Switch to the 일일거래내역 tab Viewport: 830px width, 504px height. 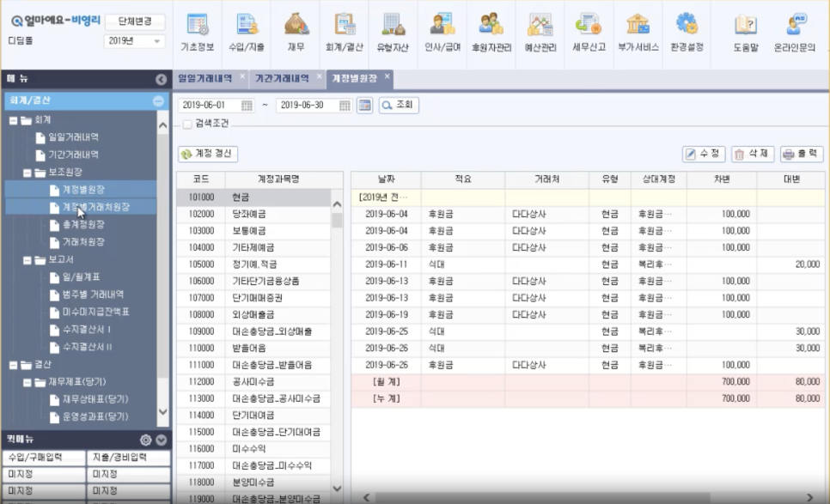coord(204,78)
